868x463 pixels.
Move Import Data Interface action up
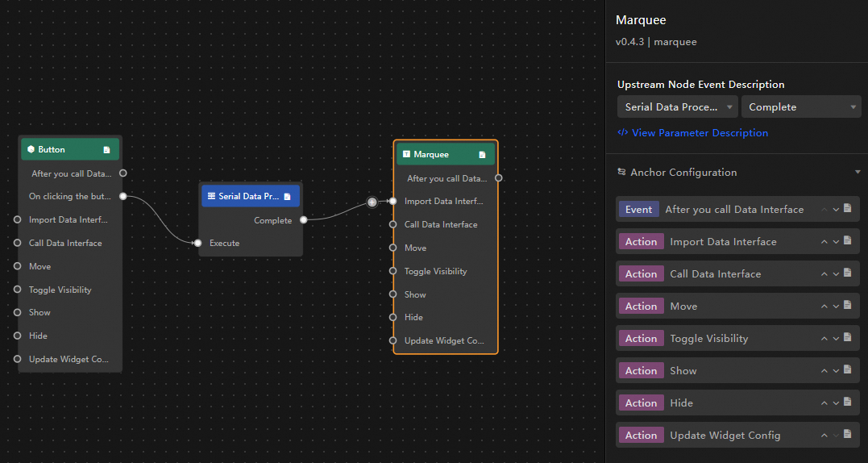[824, 242]
